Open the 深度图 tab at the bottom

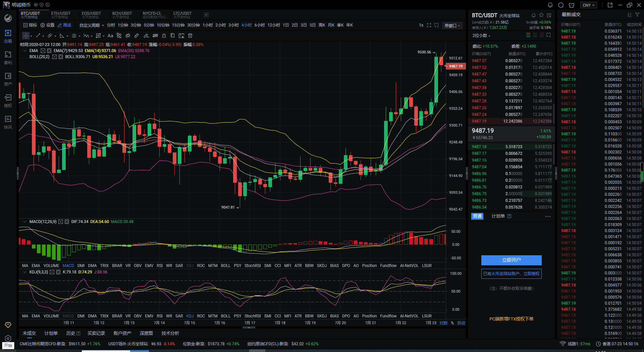[146, 333]
